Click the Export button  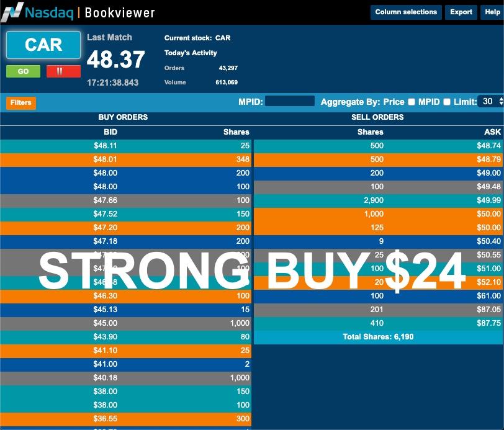(x=461, y=12)
